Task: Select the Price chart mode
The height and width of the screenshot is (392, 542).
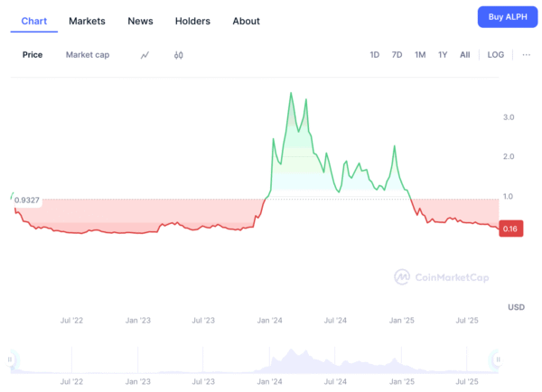Action: click(33, 54)
